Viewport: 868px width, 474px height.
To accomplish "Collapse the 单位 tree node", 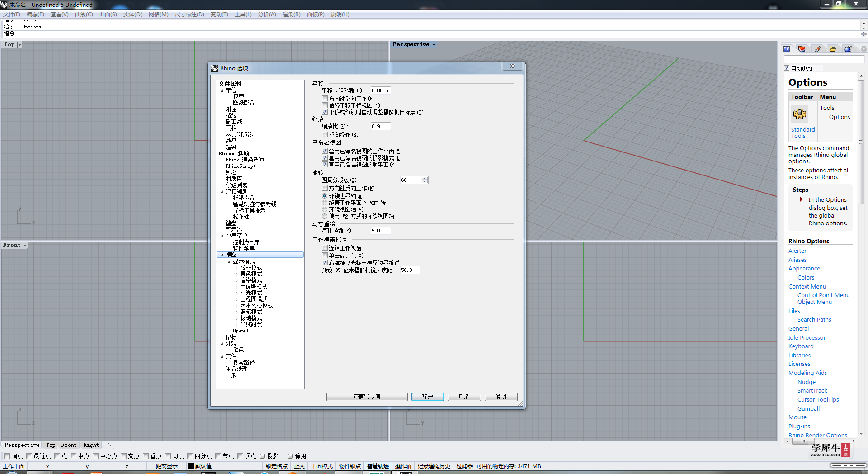I will [x=222, y=90].
